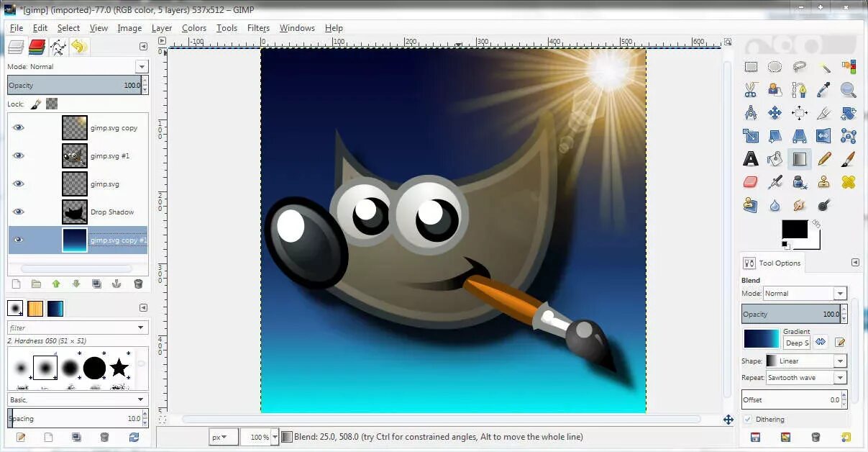The height and width of the screenshot is (452, 868).
Task: Select the Zoom magnifier tool
Action: [x=849, y=90]
